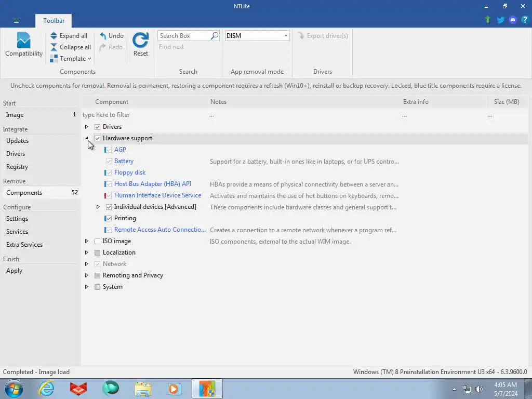
Task: Open the DISM app removal mode dropdown
Action: pos(257,36)
